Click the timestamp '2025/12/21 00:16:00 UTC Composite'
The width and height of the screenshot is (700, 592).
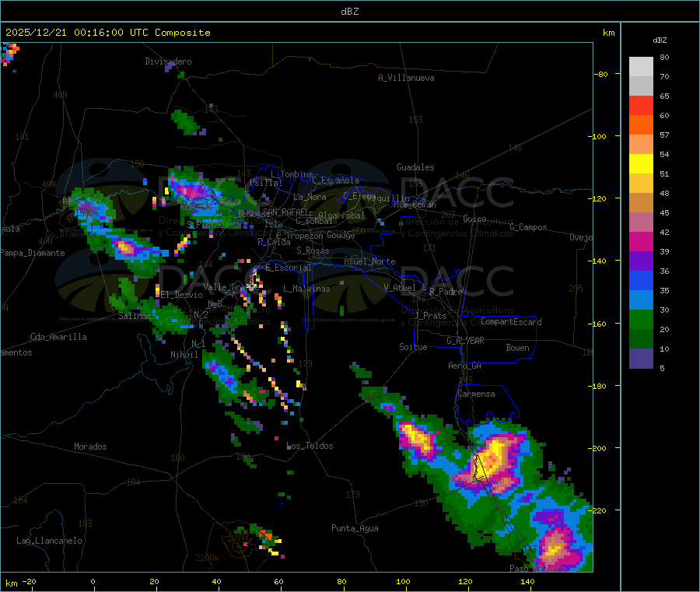pos(107,33)
